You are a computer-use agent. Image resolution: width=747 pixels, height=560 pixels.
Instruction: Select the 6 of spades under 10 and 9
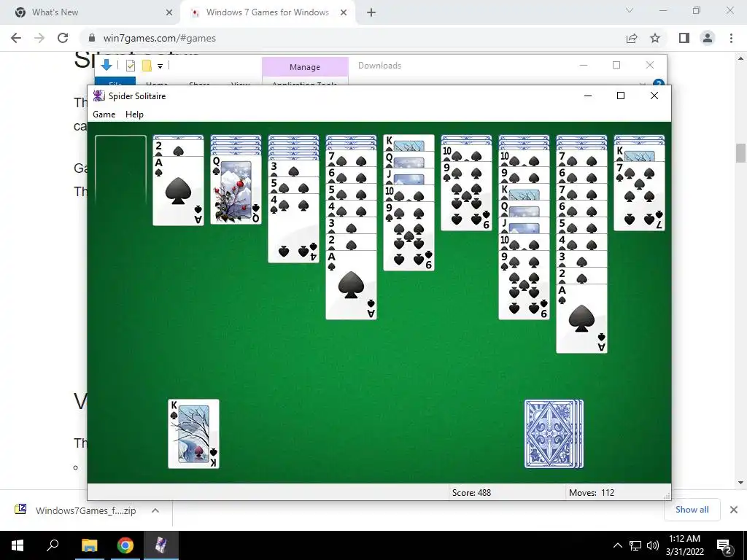point(466,196)
